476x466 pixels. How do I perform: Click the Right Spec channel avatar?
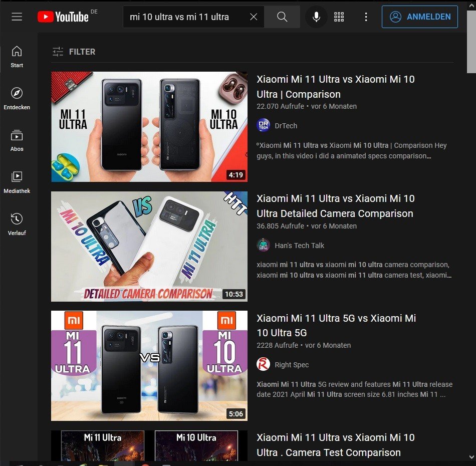coord(263,364)
